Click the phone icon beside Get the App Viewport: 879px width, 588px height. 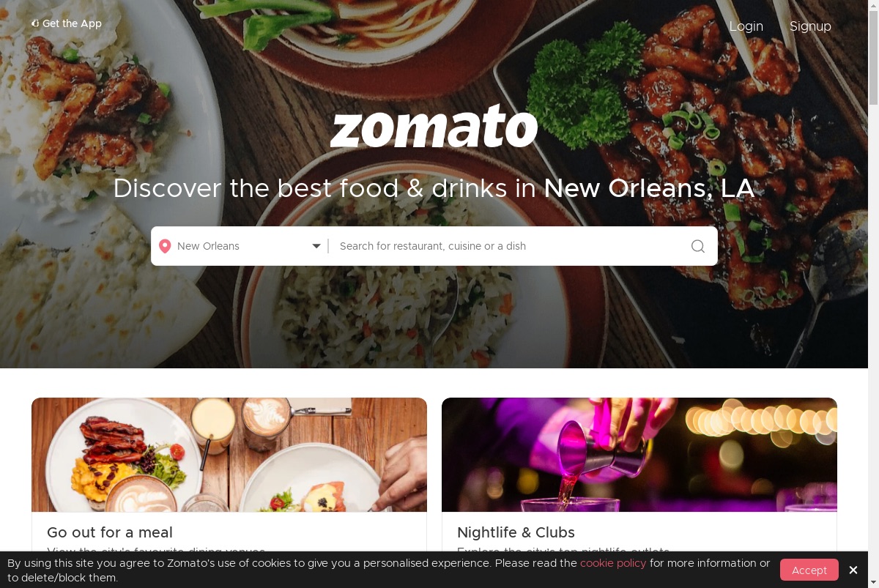point(34,23)
